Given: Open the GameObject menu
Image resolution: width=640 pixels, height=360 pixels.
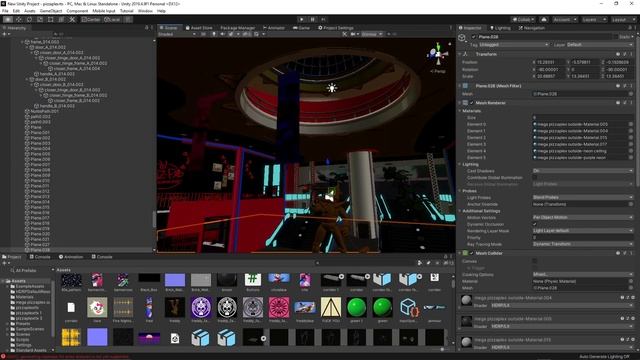Looking at the screenshot, I should pyautogui.click(x=51, y=11).
